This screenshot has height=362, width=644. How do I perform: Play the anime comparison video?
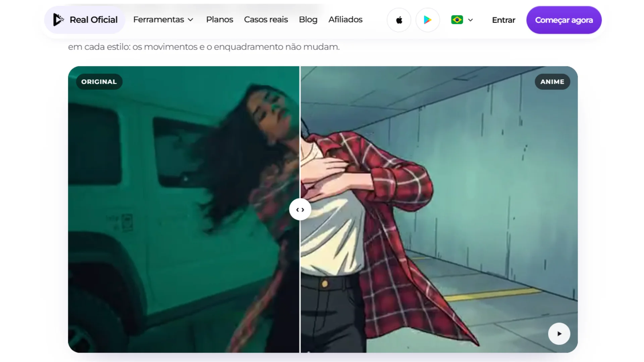coord(559,334)
